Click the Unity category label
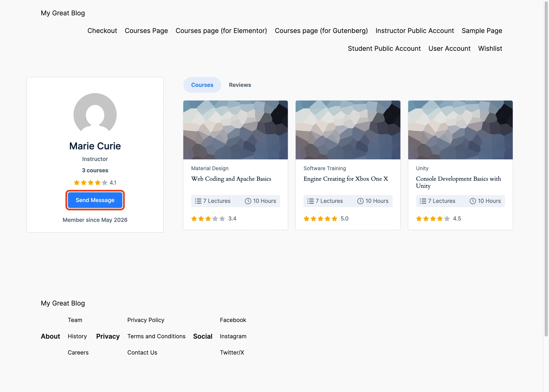The height and width of the screenshot is (392, 549). (x=422, y=168)
